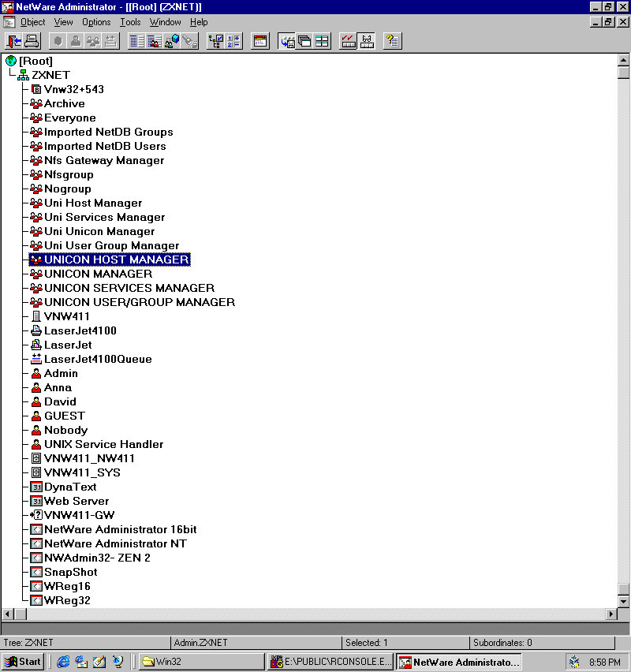Click the Create Group toolbar icon
Image resolution: width=631 pixels, height=672 pixels.
point(93,41)
